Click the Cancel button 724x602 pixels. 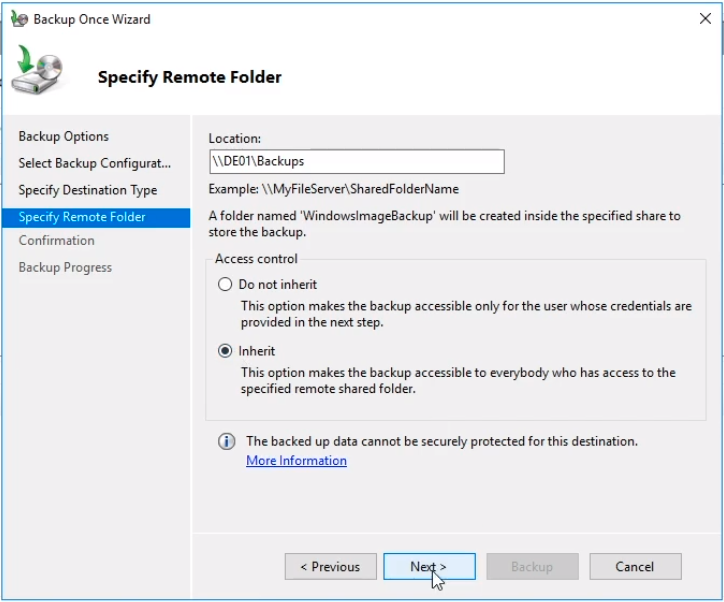635,566
